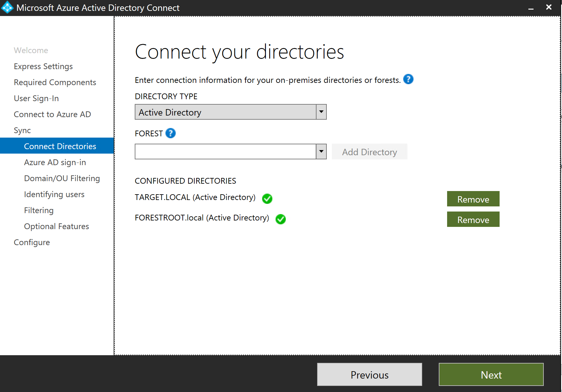The height and width of the screenshot is (392, 562).
Task: Select Optional Features in the sidebar
Action: coord(56,226)
